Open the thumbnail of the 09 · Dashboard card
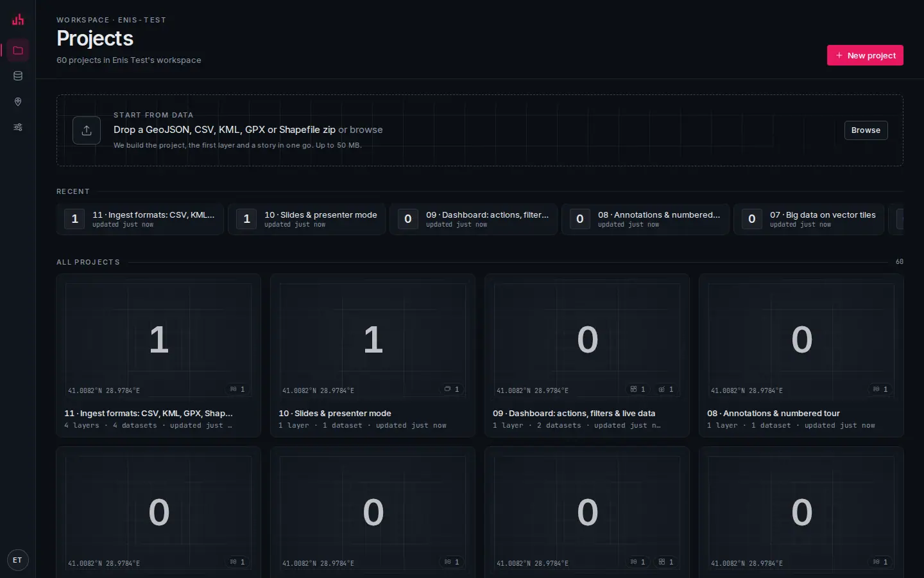 587,340
